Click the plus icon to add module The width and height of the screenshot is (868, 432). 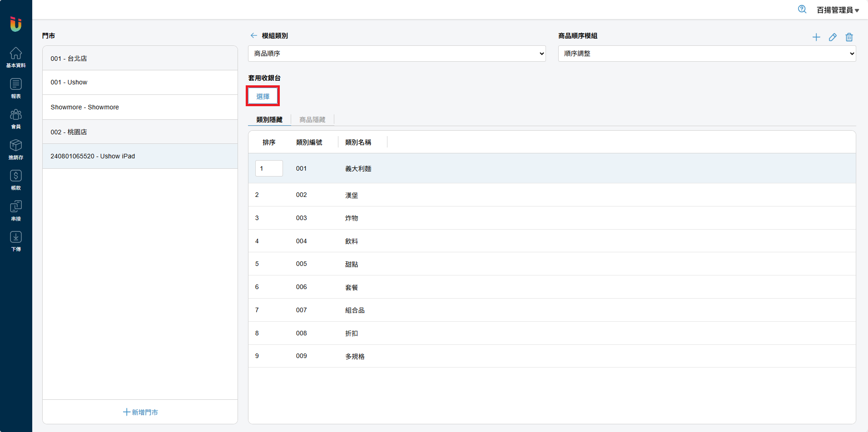pyautogui.click(x=816, y=37)
